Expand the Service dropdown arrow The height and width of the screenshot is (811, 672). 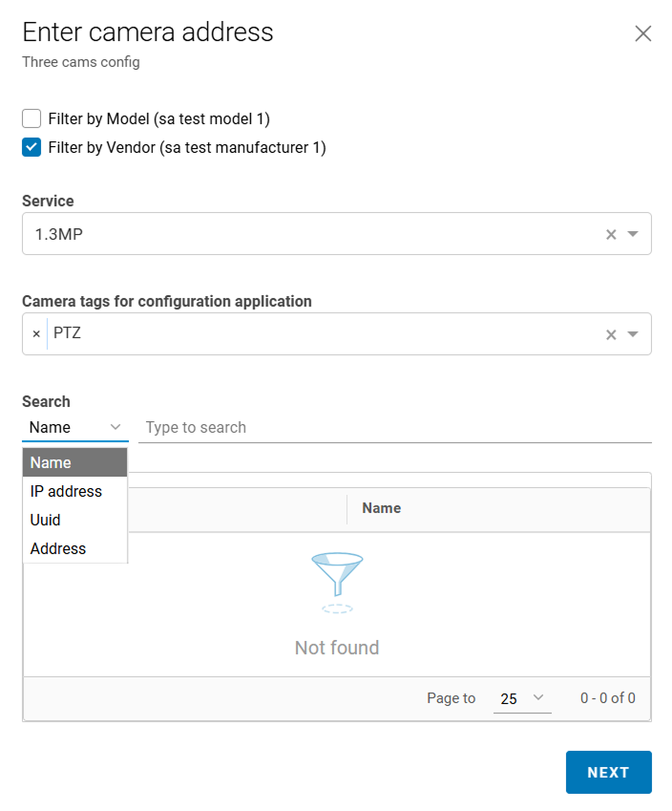633,235
